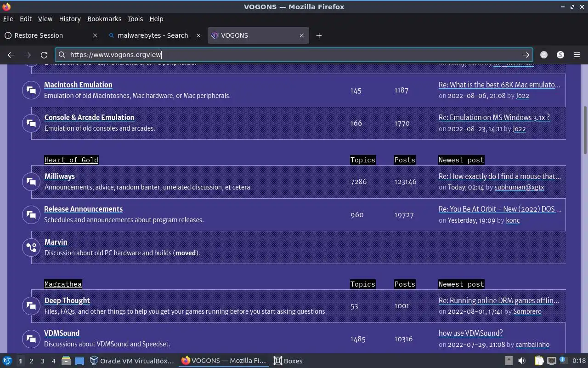Go back with the browser back arrow
Screen dimensions: 588x368
(11, 55)
